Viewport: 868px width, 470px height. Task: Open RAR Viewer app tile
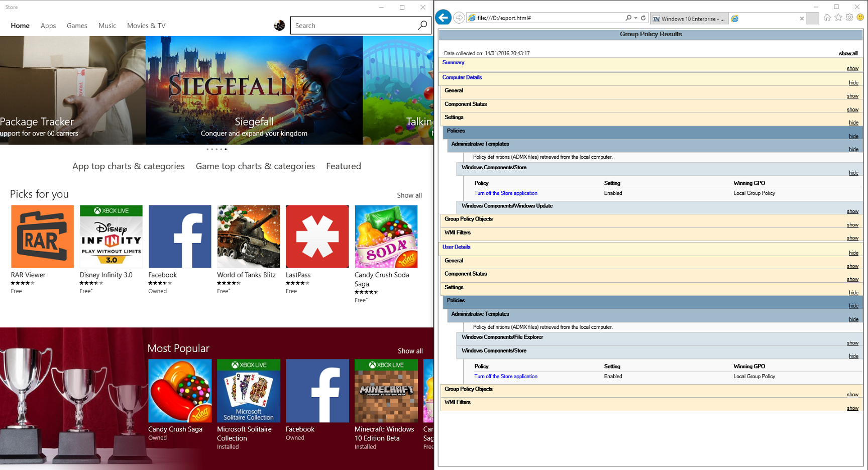[x=42, y=250]
